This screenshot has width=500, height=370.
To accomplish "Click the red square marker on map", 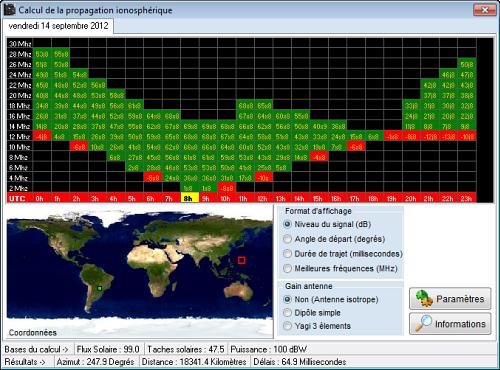I will point(242,260).
